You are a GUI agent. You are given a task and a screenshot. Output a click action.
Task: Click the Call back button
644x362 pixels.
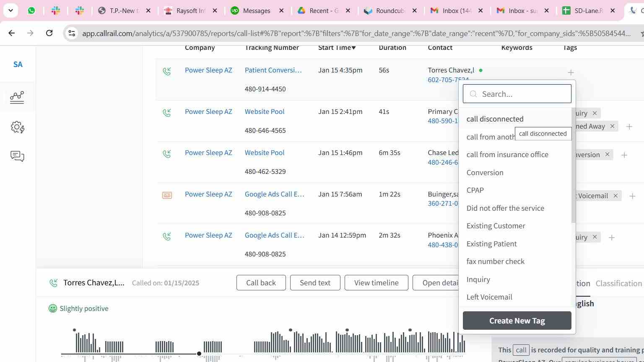261,283
